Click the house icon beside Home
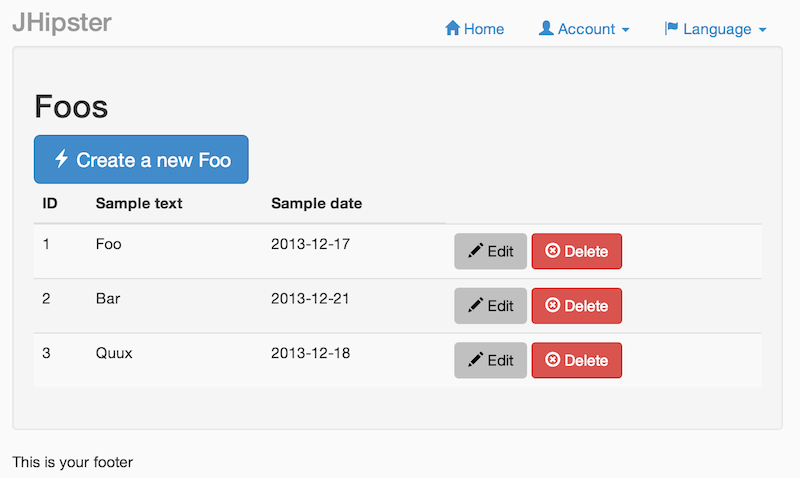 pos(452,29)
